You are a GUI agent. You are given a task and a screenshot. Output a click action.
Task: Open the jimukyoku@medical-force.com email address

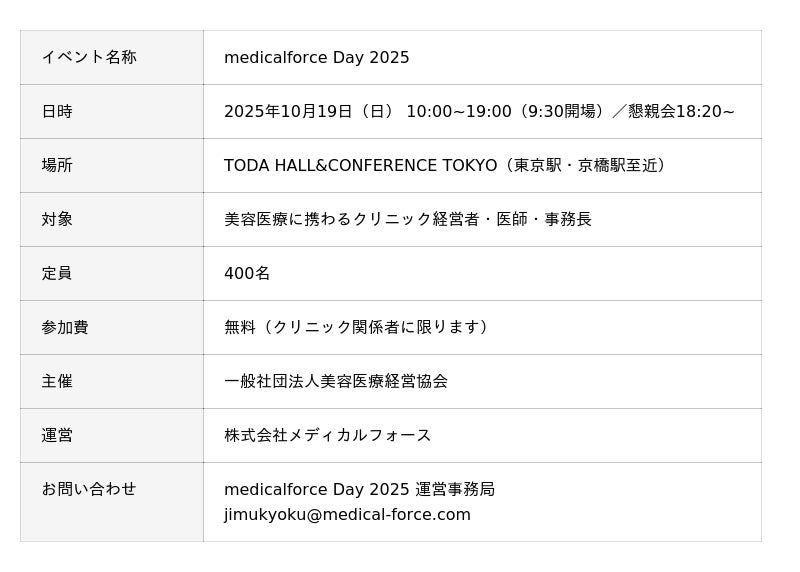pyautogui.click(x=347, y=515)
